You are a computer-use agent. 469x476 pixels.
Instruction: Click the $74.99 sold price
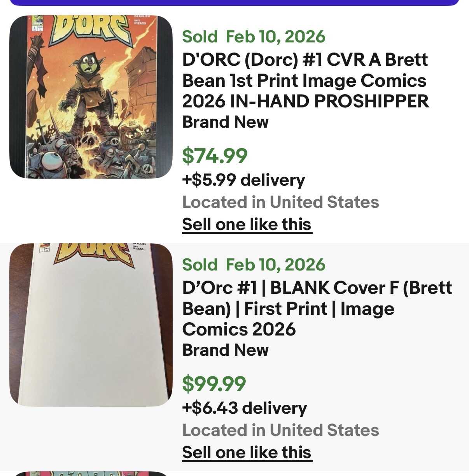215,156
